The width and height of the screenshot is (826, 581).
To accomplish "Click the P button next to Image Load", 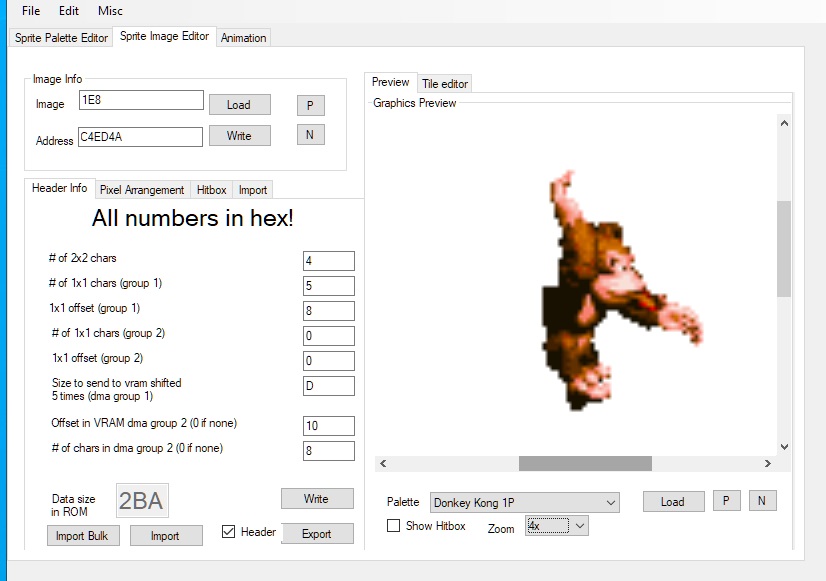I will click(310, 105).
